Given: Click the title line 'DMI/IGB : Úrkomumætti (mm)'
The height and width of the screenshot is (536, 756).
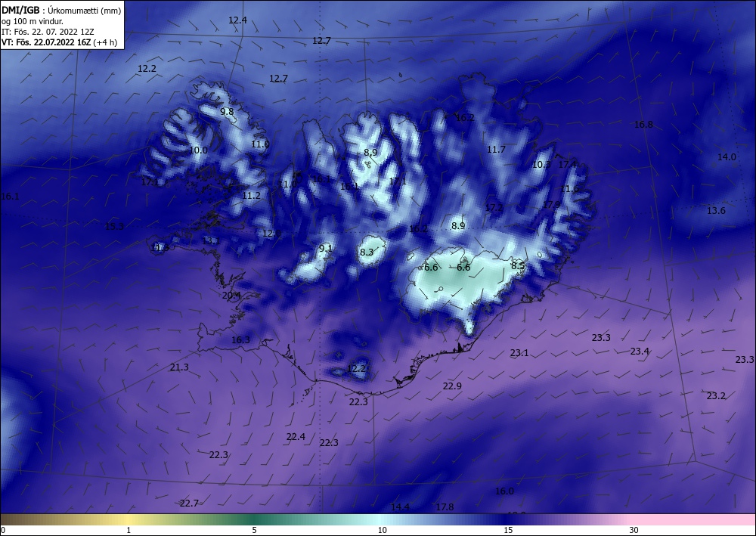Looking at the screenshot, I should pos(61,10).
